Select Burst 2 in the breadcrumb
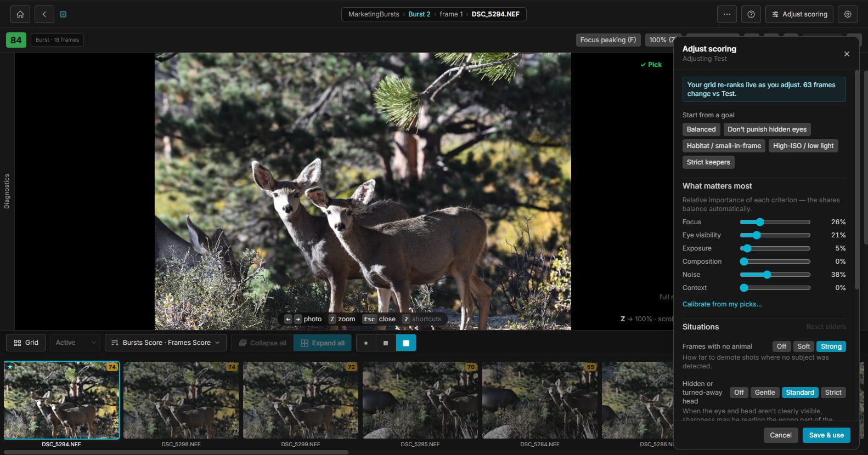Image resolution: width=868 pixels, height=455 pixels. [x=419, y=14]
